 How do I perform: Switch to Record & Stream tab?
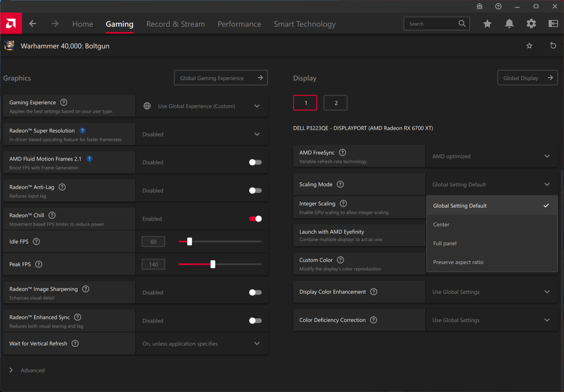point(176,24)
